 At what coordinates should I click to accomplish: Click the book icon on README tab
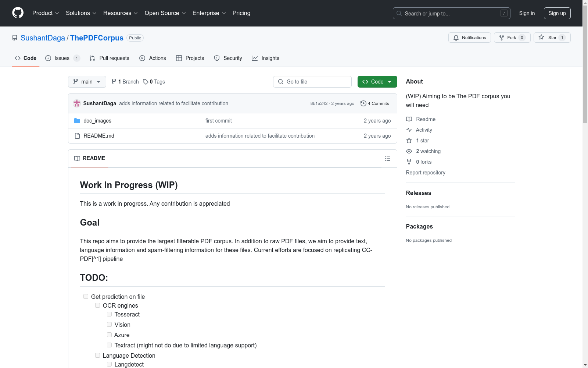coord(77,158)
